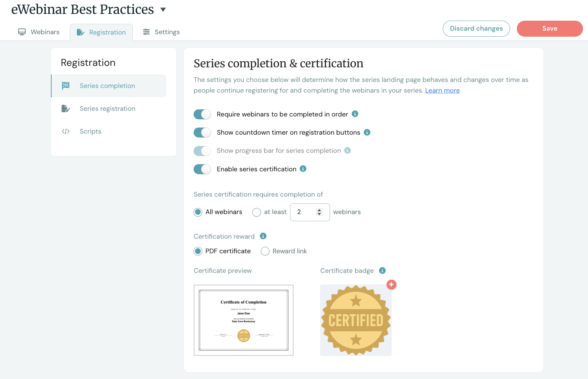This screenshot has height=379, width=588.
Task: Enable Show progress bar for series completion
Action: point(202,151)
